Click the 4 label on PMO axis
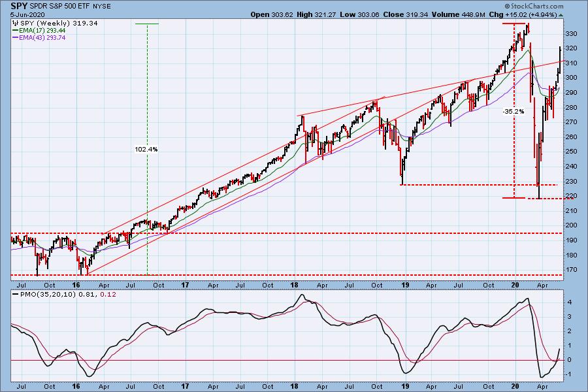This screenshot has width=588, height=392. tap(569, 302)
